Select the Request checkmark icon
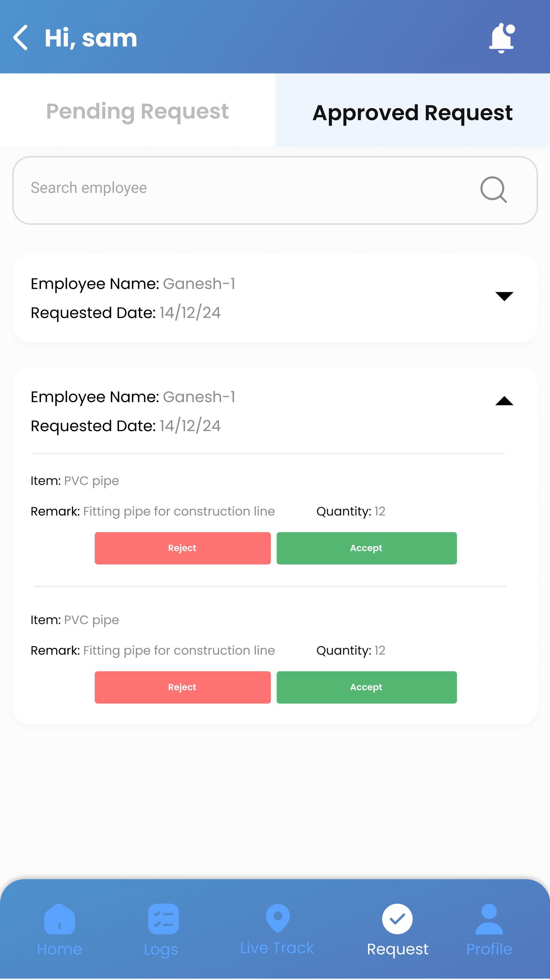550x980 pixels. click(397, 919)
